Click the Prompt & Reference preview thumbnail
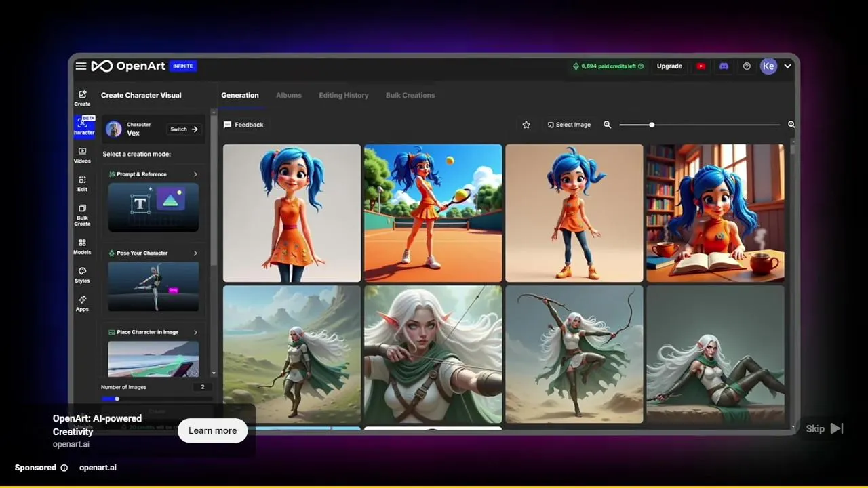This screenshot has height=488, width=868. (x=153, y=207)
